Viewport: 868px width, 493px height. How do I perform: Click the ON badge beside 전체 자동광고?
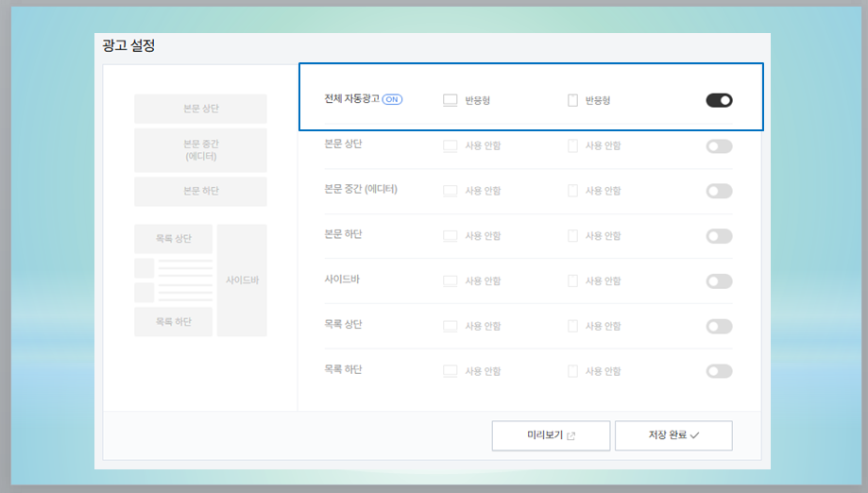click(x=392, y=99)
